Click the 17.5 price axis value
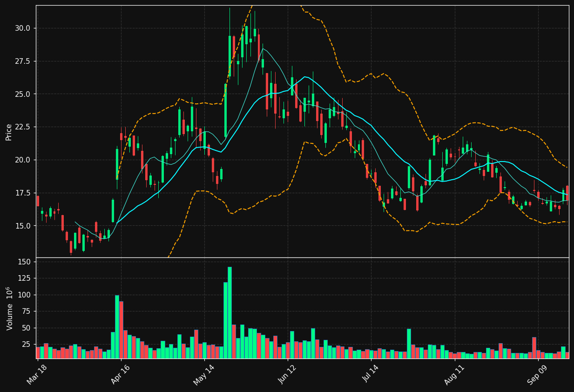 pos(23,193)
